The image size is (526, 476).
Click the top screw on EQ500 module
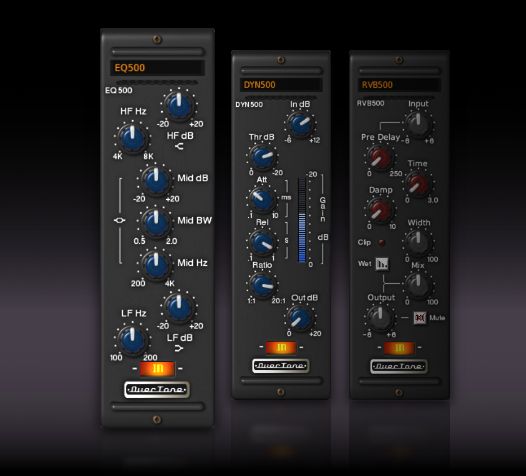pyautogui.click(x=157, y=39)
